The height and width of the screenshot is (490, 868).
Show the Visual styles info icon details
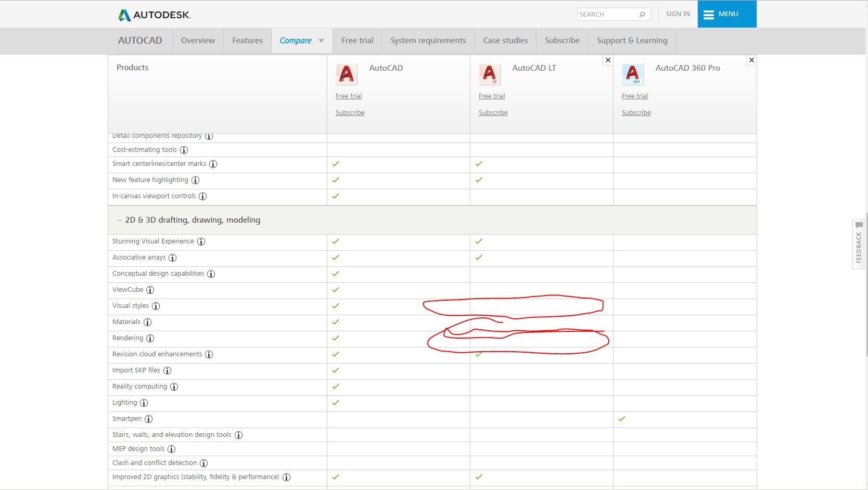pyautogui.click(x=156, y=306)
